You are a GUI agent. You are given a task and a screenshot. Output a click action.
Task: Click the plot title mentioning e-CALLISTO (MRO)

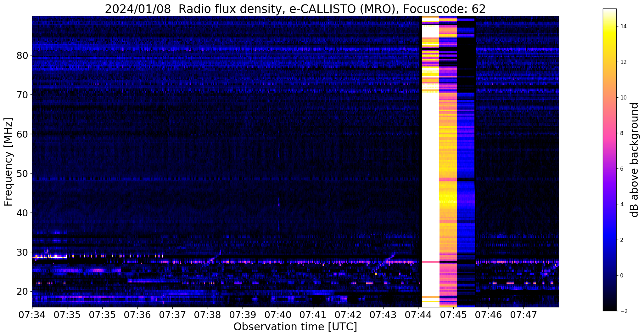[295, 9]
